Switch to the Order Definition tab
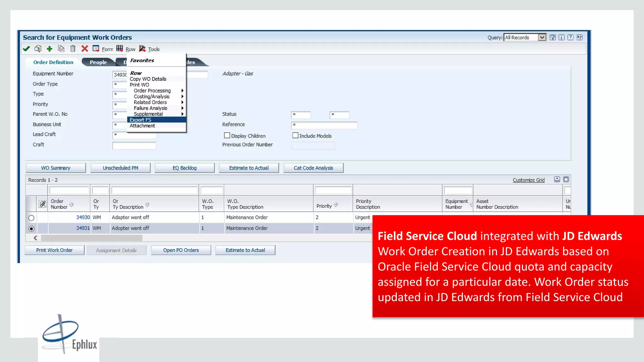The height and width of the screenshot is (362, 644). 53,62
